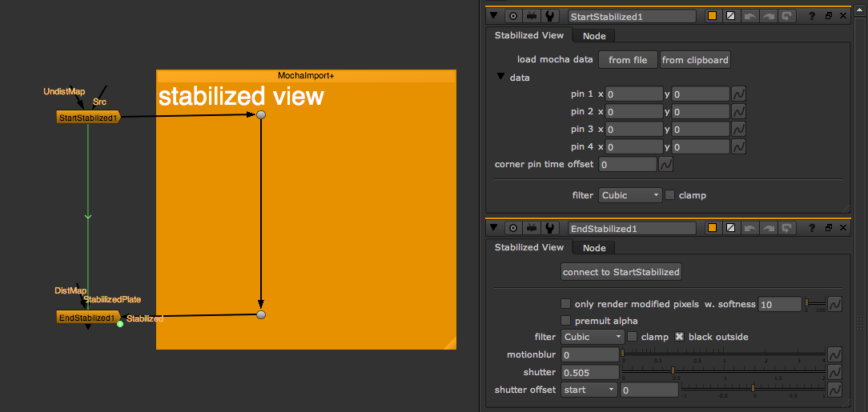Adjust the softness slider
Viewport: 868px width, 412px height.
click(x=815, y=304)
